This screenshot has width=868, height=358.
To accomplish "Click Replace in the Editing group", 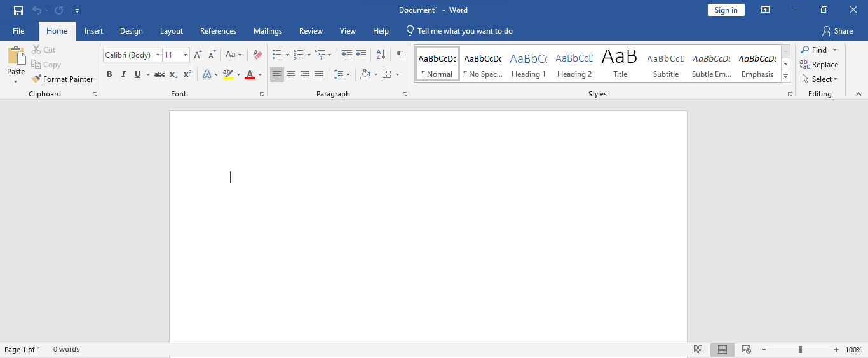I will 819,65.
